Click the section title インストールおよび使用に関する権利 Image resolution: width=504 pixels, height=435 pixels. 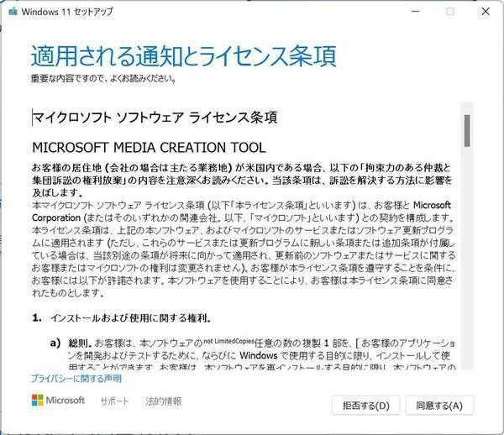click(x=130, y=318)
